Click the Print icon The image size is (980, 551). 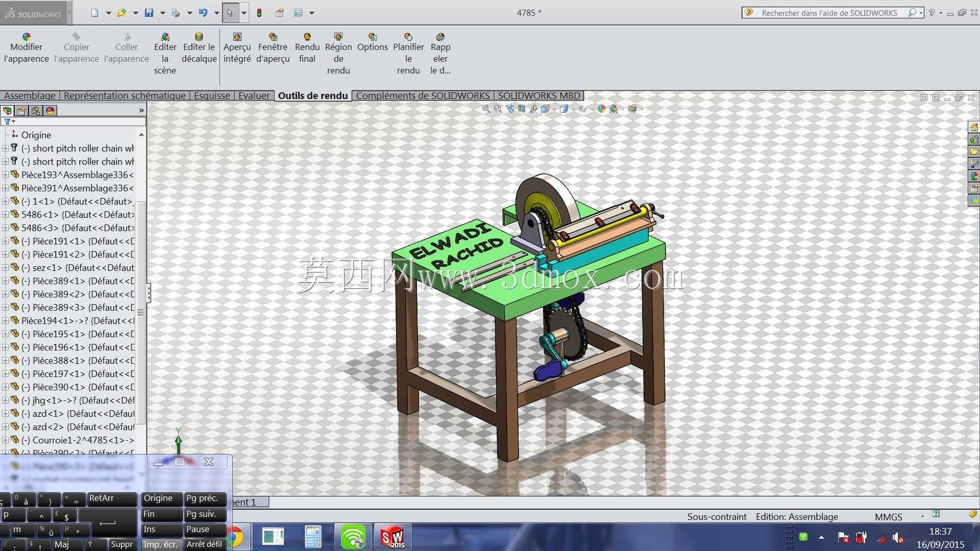[176, 13]
